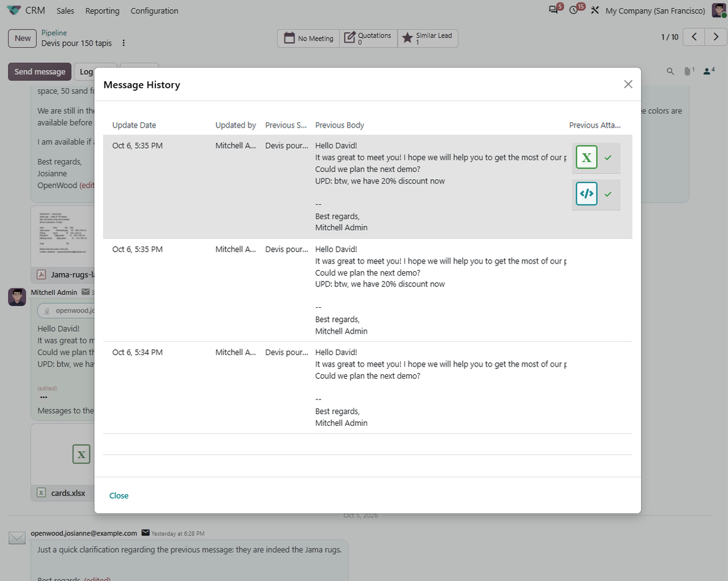
Task: Open the record actions kebab menu
Action: [124, 43]
